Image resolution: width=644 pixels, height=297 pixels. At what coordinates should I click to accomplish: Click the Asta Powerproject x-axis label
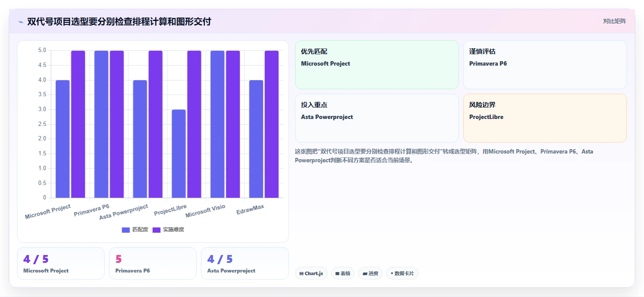point(123,212)
